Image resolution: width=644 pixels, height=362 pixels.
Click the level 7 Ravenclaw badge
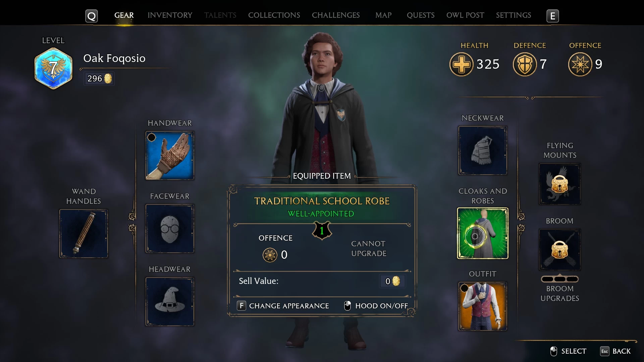53,68
